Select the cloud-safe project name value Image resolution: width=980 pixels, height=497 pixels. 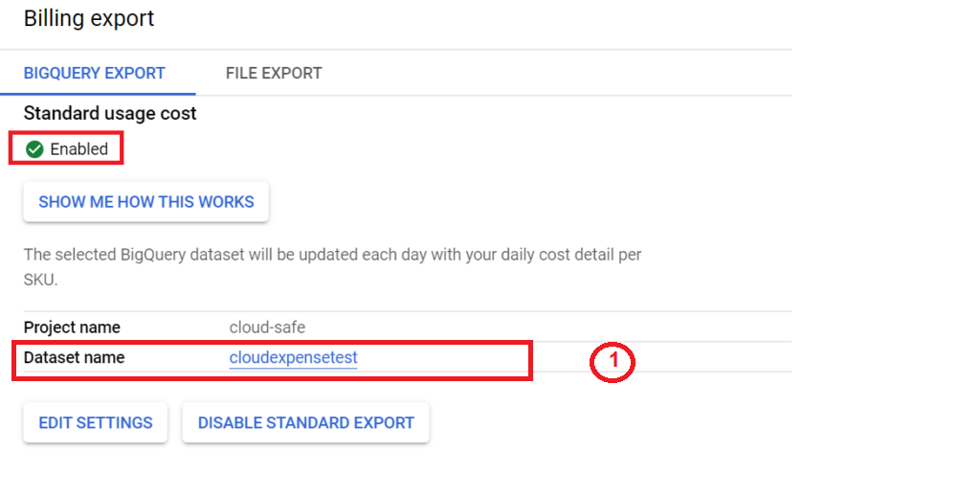click(x=267, y=328)
